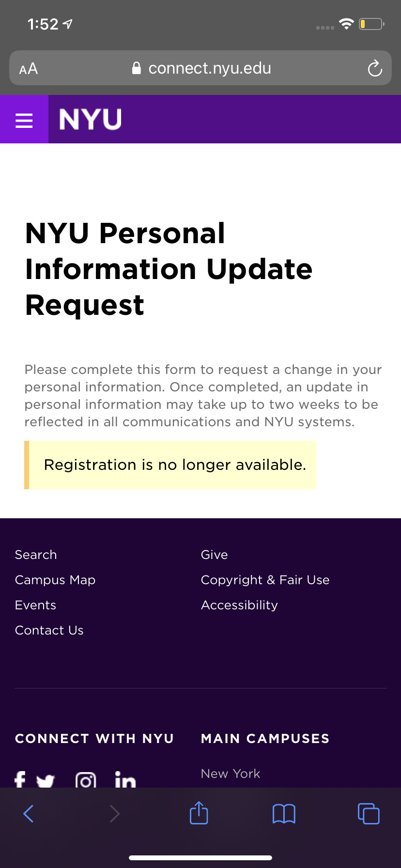The image size is (401, 868).
Task: Open Copyright & Fair Use link
Action: 265,580
